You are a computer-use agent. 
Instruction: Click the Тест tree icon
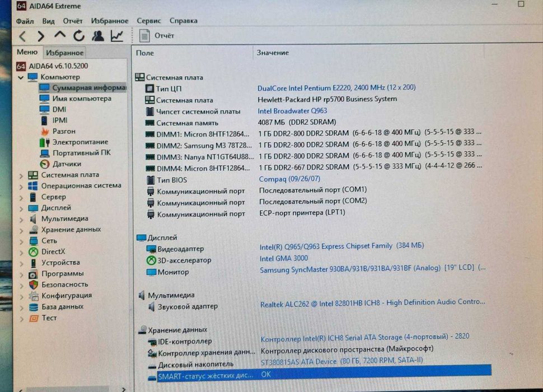tap(34, 318)
